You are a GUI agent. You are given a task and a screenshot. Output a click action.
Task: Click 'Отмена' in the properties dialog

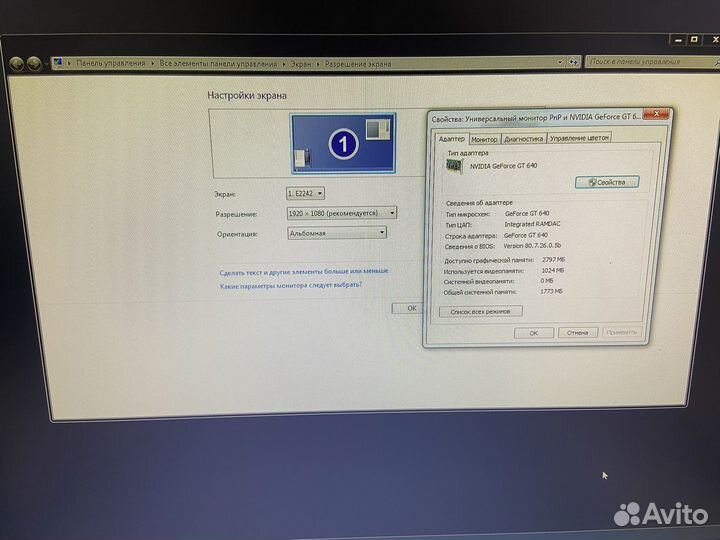pos(578,332)
